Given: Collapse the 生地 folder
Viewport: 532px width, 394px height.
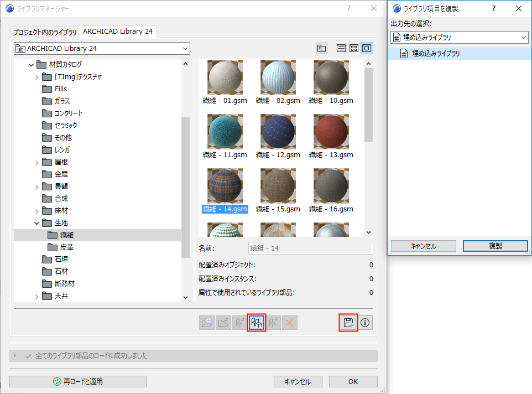Looking at the screenshot, I should coord(36,224).
